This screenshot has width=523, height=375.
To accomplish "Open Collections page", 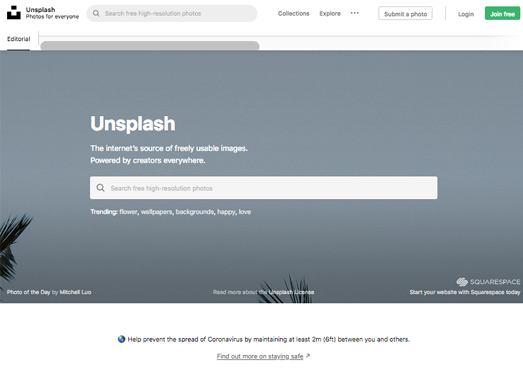I will pos(294,13).
